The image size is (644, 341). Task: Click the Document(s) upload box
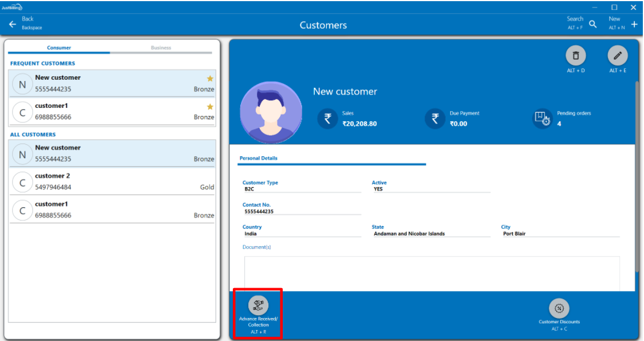431,273
